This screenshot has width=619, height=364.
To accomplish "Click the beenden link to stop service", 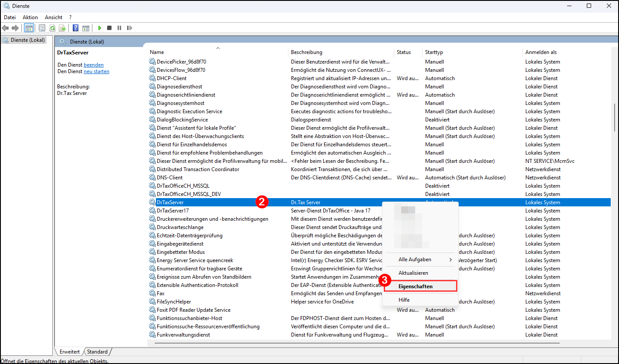I will click(94, 65).
